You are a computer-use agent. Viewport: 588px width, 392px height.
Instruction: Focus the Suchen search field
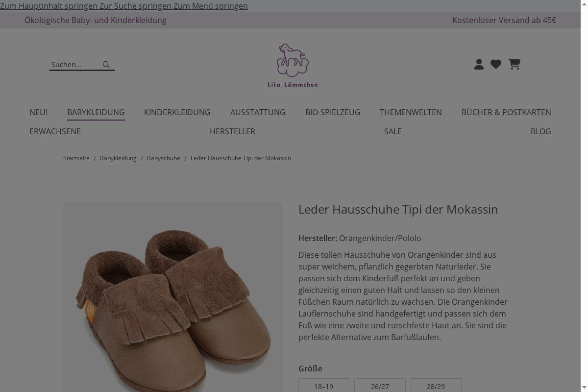coord(75,65)
